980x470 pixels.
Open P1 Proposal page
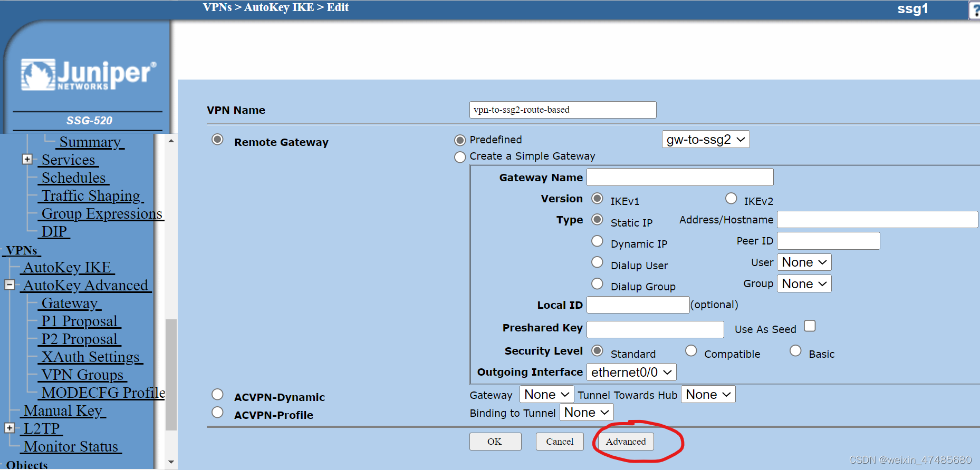pyautogui.click(x=80, y=321)
